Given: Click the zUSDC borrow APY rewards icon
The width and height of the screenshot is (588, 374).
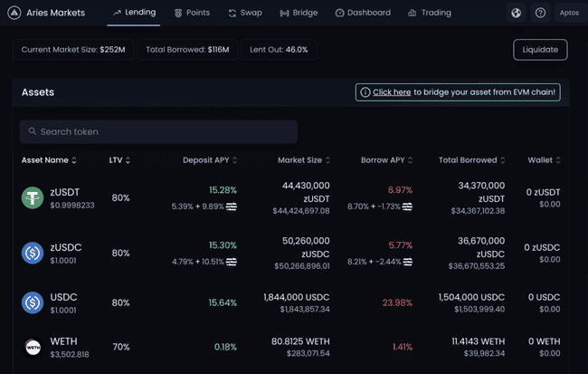Looking at the screenshot, I should tap(408, 262).
